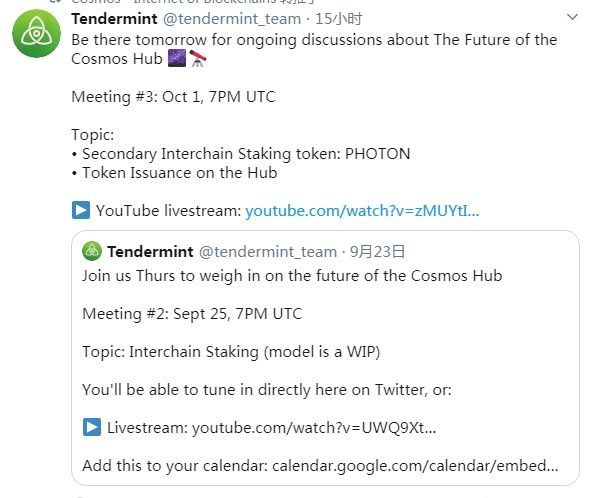592x498 pixels.
Task: Click the 9月23日 date on quoted tweet
Action: (x=378, y=251)
